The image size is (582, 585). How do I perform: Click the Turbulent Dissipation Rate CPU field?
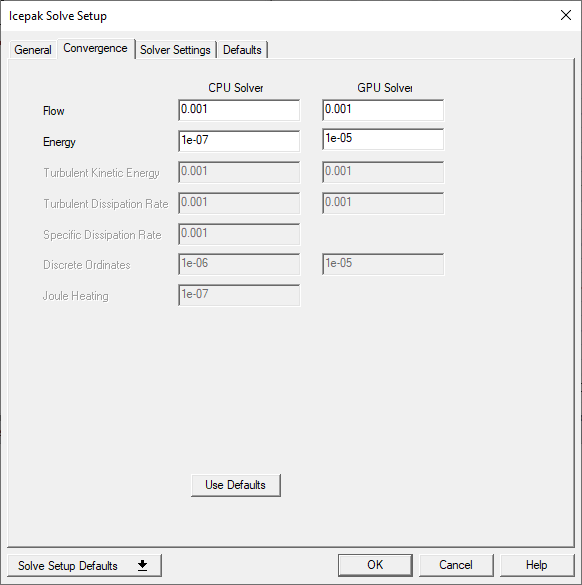(239, 203)
